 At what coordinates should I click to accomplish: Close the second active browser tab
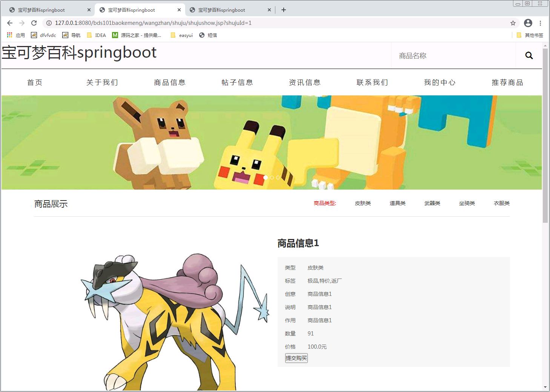tap(179, 10)
